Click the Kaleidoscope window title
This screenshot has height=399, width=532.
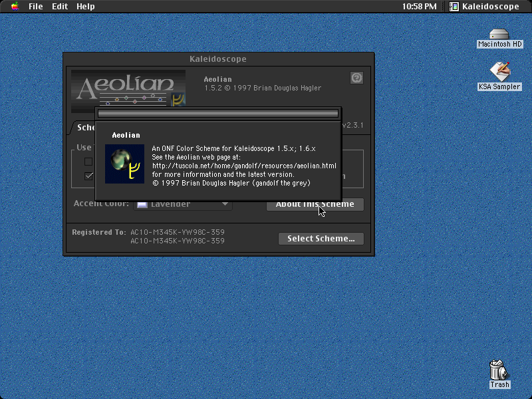point(218,59)
